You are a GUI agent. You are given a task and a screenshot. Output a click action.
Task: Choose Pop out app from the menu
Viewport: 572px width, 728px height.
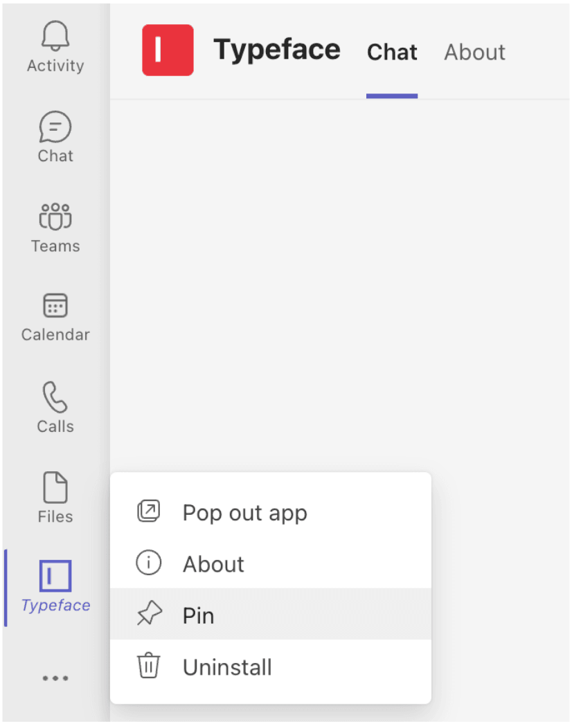tap(244, 512)
